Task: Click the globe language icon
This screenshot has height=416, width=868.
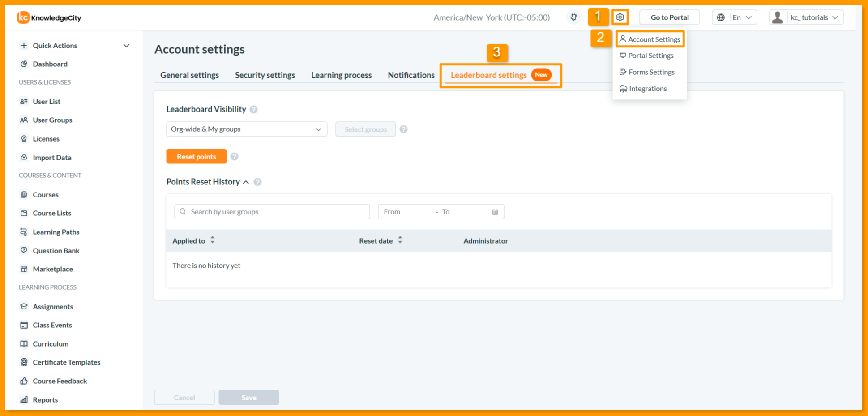Action: (721, 17)
